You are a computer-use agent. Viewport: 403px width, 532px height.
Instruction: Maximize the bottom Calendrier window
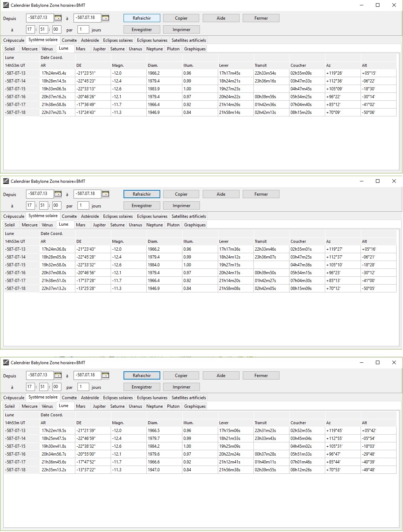[x=378, y=362]
